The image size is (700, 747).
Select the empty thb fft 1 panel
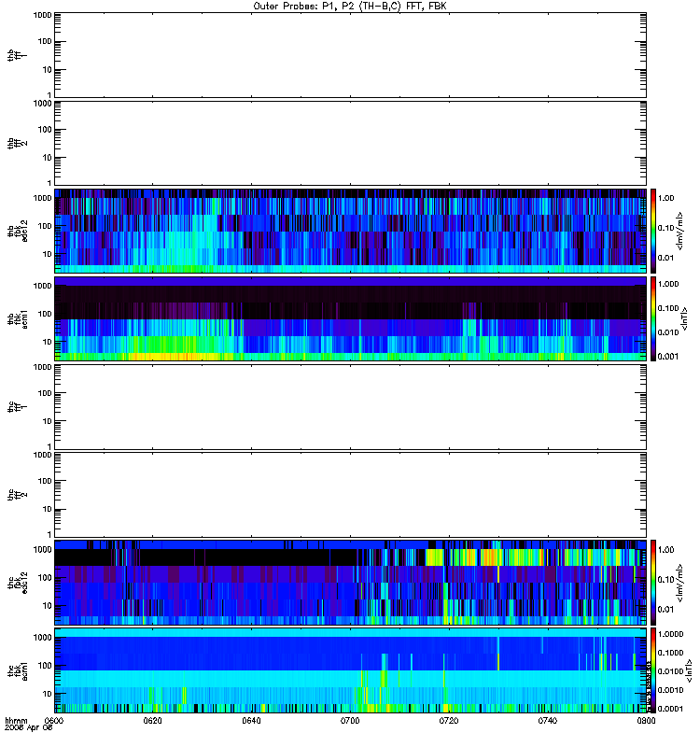pos(350,55)
